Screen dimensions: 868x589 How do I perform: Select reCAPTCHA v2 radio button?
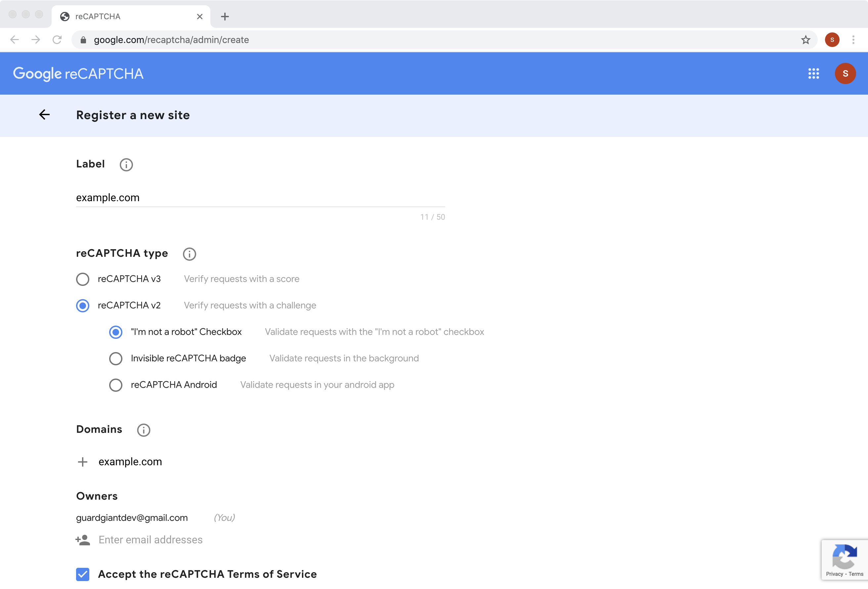pyautogui.click(x=83, y=306)
